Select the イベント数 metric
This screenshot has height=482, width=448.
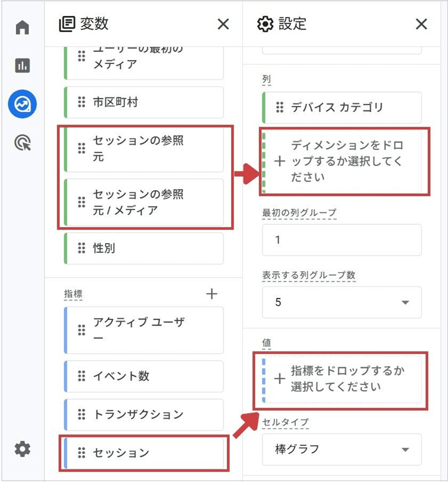click(x=144, y=376)
